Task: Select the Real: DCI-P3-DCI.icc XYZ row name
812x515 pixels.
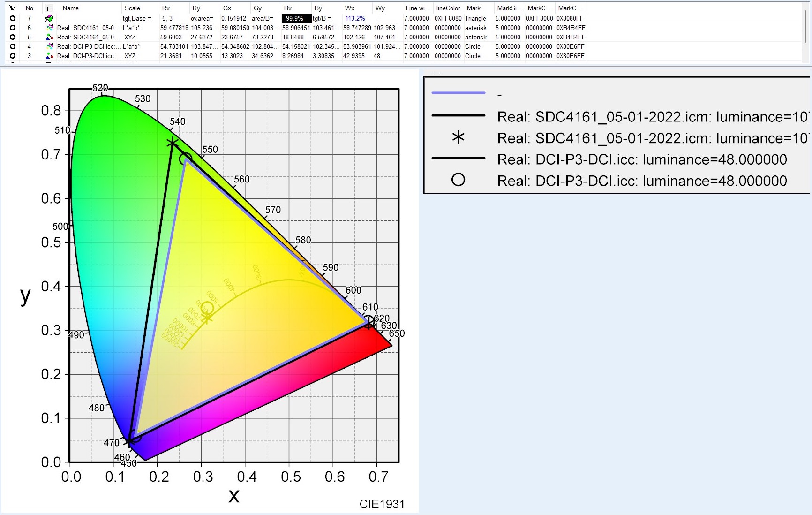Action: coord(88,56)
